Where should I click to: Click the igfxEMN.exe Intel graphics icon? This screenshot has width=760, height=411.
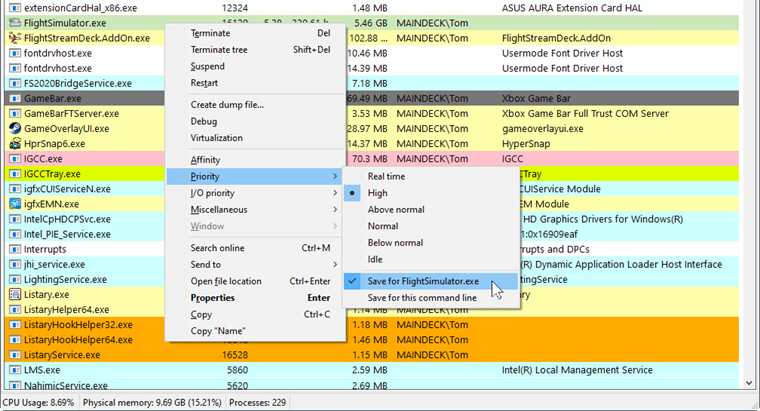click(14, 204)
